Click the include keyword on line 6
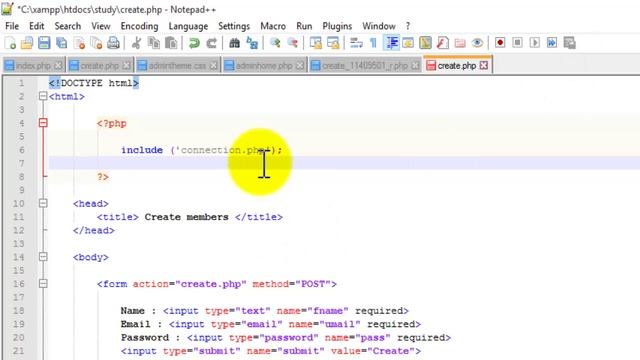This screenshot has width=640, height=360. click(x=142, y=150)
